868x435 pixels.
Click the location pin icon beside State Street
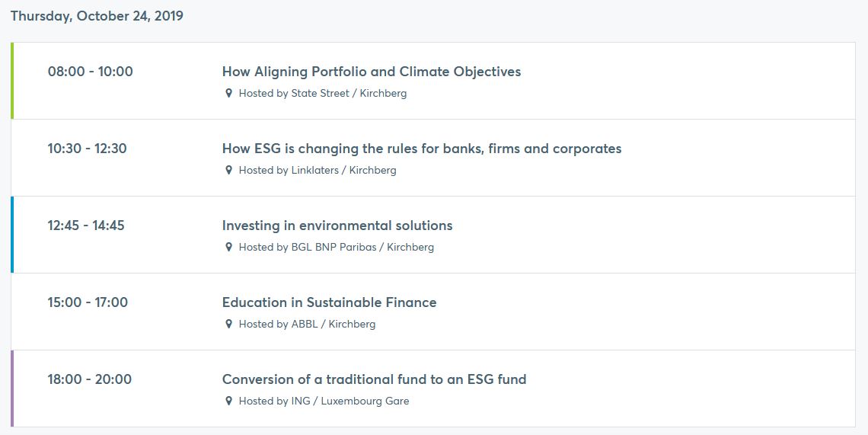228,93
